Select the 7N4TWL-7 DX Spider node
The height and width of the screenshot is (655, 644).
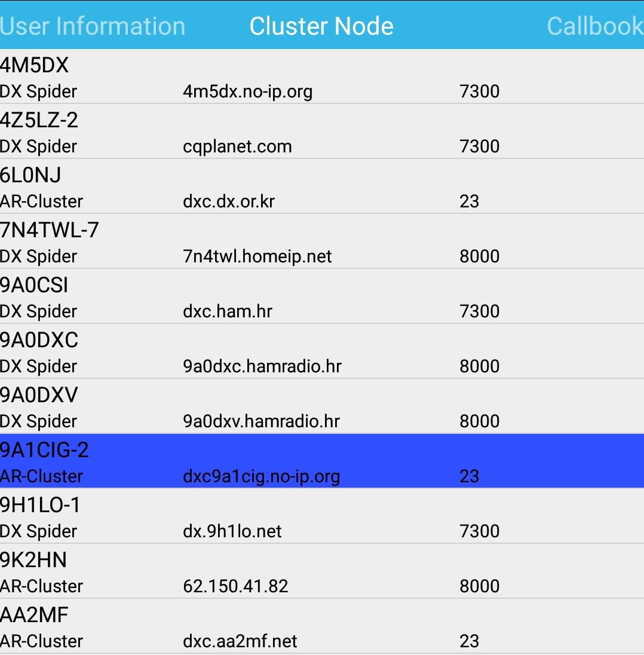239,243
